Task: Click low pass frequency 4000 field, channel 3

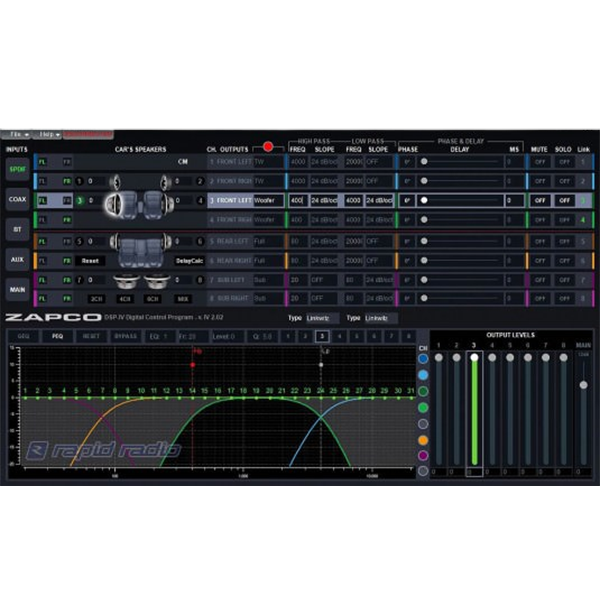Action: [354, 200]
